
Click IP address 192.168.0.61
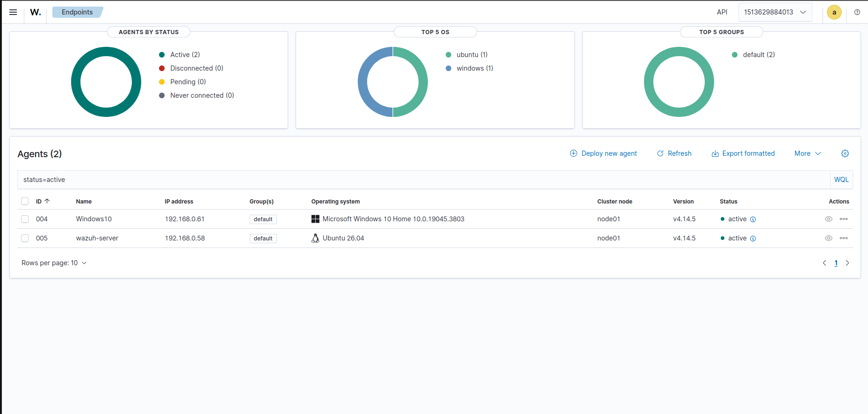click(184, 219)
